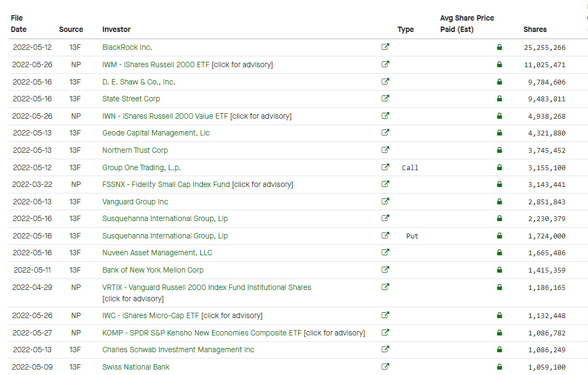Click the advisory note beside FSSNX Fidelity Small Cap

[263, 184]
